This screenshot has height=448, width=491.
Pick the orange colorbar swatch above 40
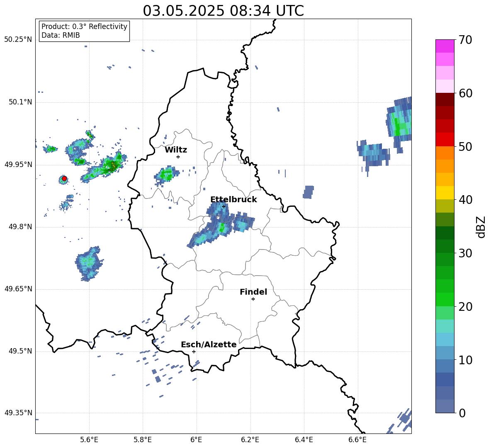(x=445, y=166)
